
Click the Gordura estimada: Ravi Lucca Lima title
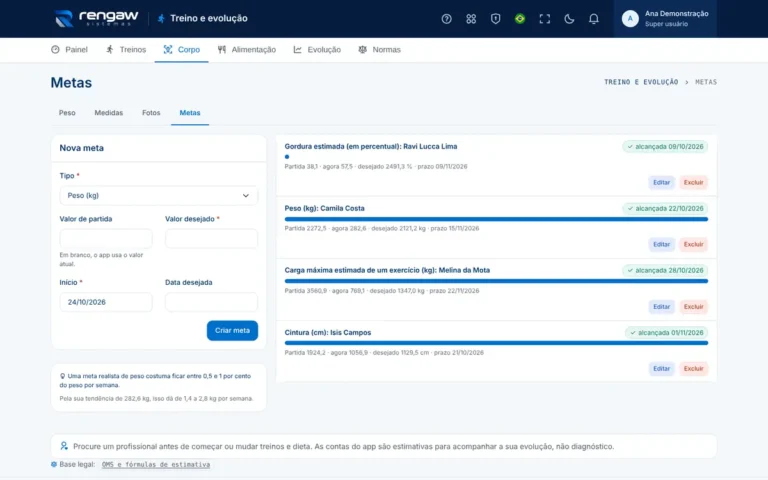coord(371,146)
